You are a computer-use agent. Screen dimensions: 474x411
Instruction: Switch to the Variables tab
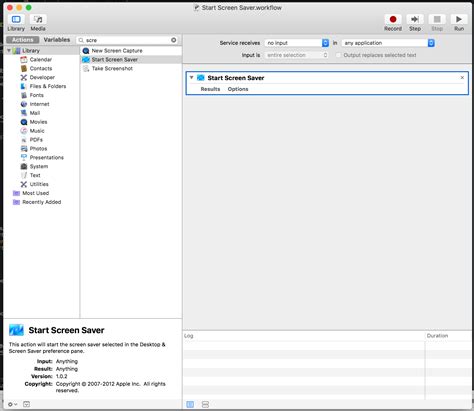click(x=57, y=40)
